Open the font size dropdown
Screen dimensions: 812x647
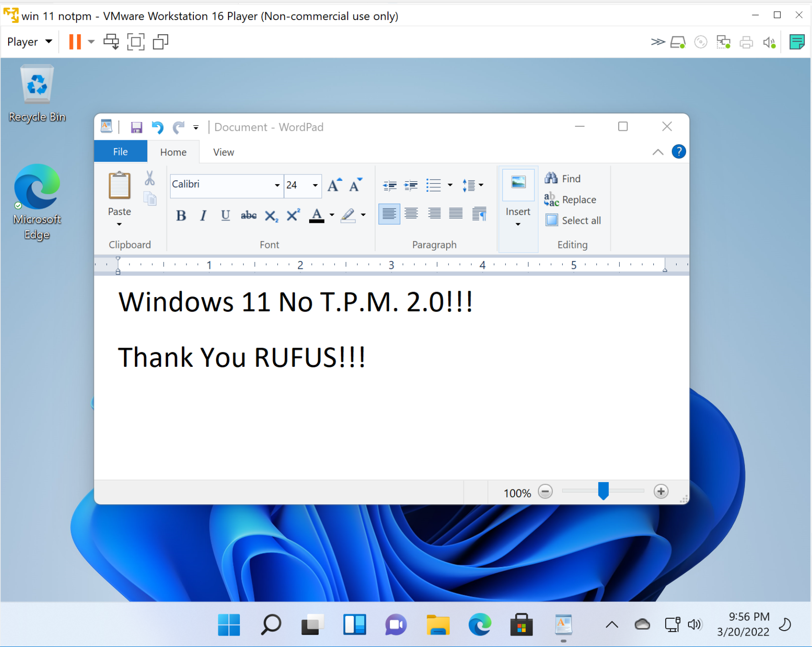315,185
